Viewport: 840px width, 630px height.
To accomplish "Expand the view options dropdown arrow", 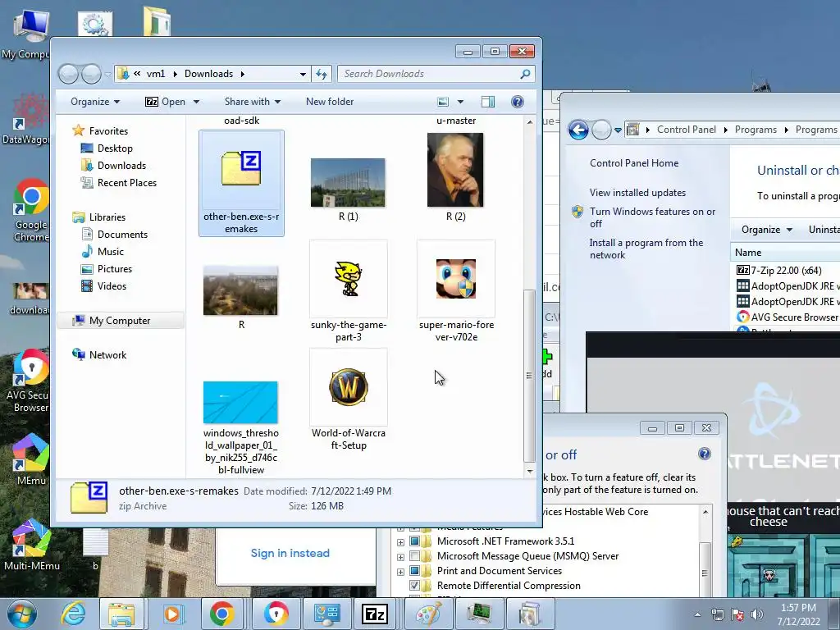I will coord(460,102).
